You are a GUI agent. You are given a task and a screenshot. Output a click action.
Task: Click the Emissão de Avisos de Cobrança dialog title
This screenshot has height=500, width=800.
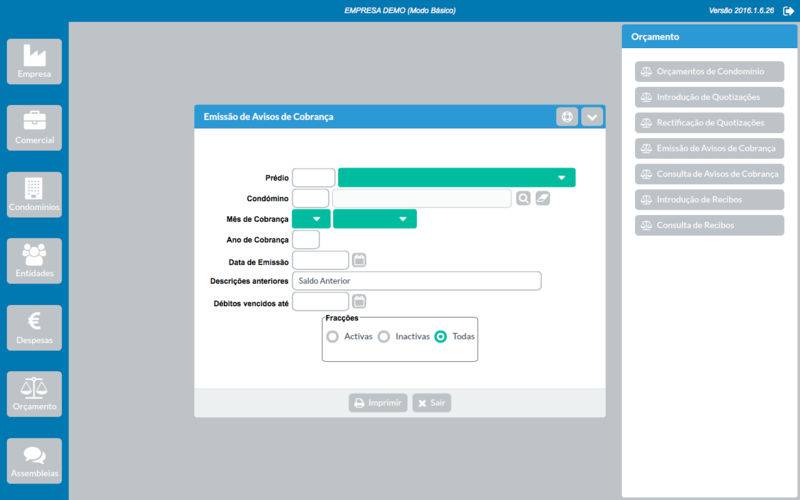coord(268,117)
